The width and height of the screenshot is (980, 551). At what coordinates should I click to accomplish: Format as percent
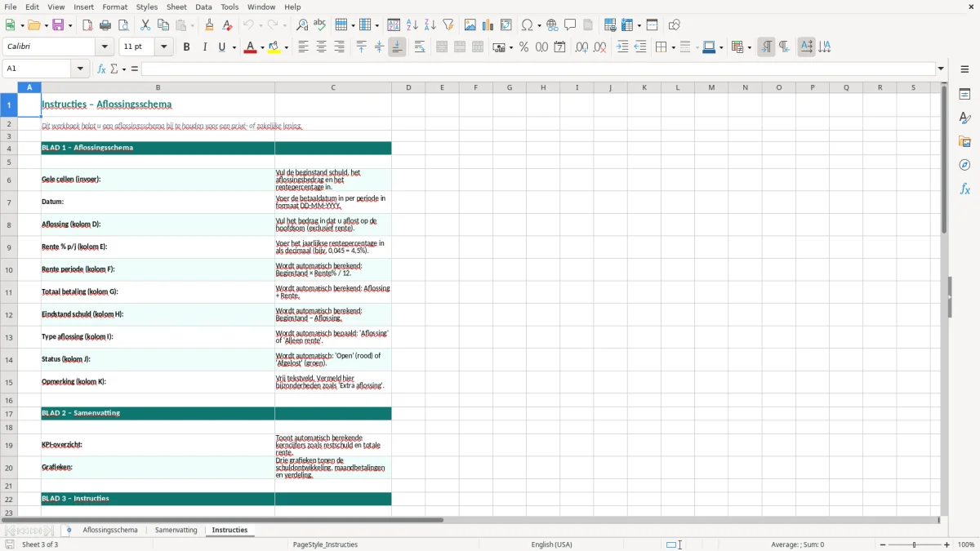tap(523, 47)
